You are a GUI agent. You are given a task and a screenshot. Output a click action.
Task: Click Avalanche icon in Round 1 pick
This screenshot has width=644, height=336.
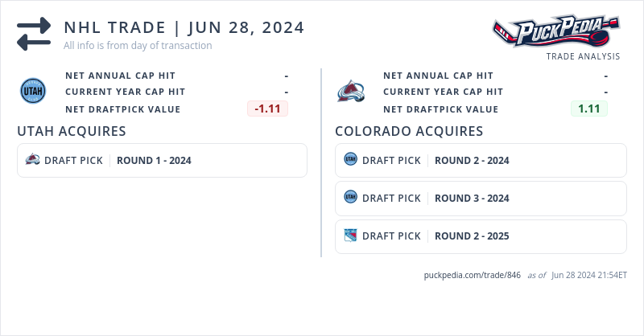click(33, 160)
